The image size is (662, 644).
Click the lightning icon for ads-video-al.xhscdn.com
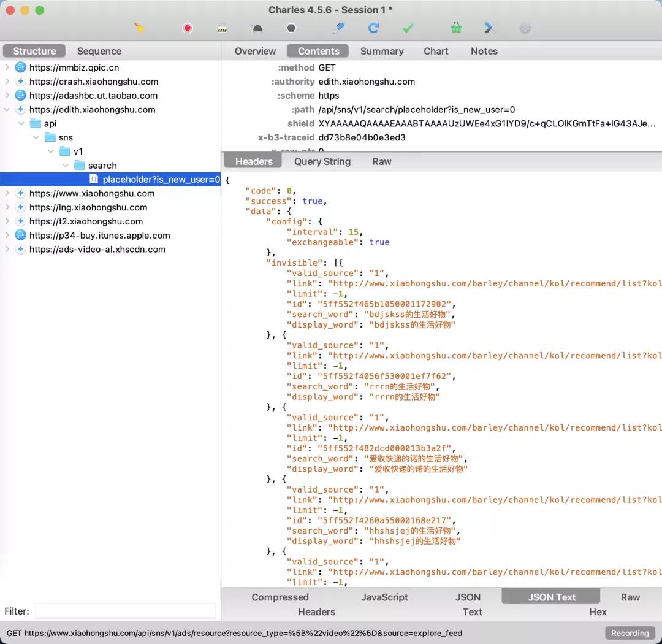coord(20,249)
